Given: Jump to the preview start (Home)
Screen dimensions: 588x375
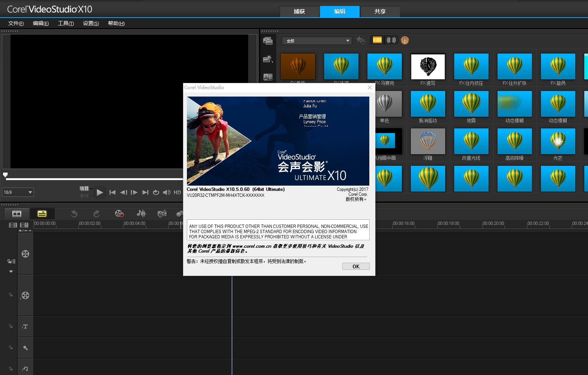Looking at the screenshot, I should tap(113, 192).
